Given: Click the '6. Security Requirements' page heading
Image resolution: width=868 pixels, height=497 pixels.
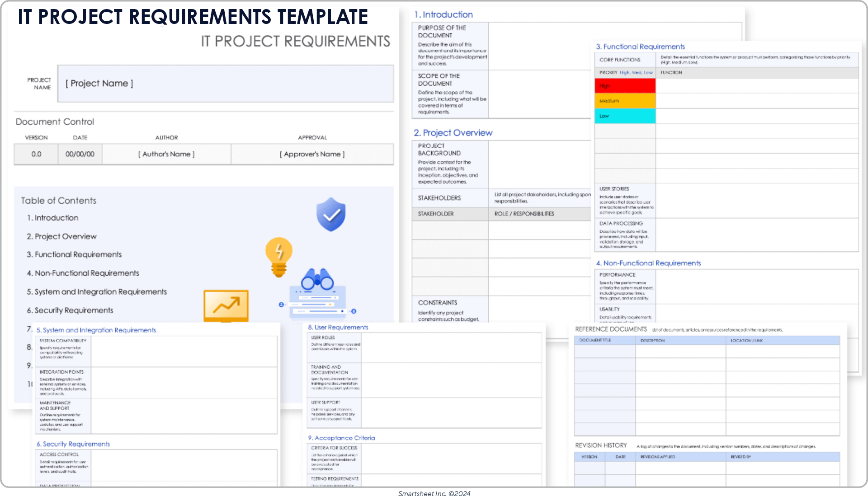Looking at the screenshot, I should point(73,444).
